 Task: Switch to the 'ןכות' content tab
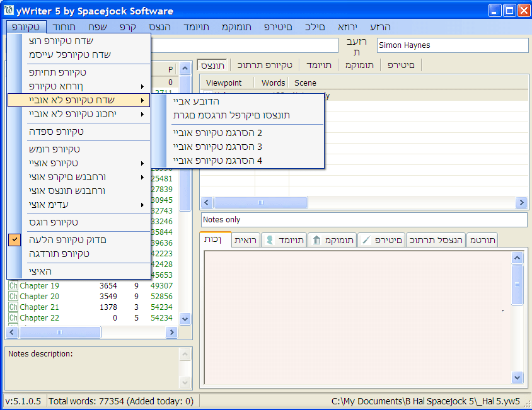click(x=216, y=239)
